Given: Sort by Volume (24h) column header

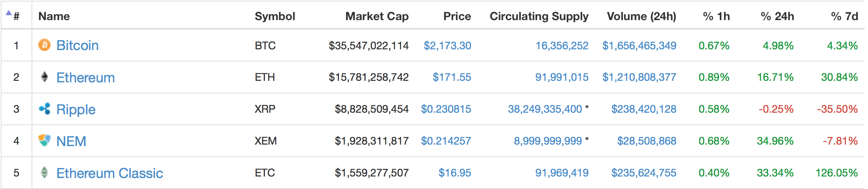Looking at the screenshot, I should tap(641, 16).
